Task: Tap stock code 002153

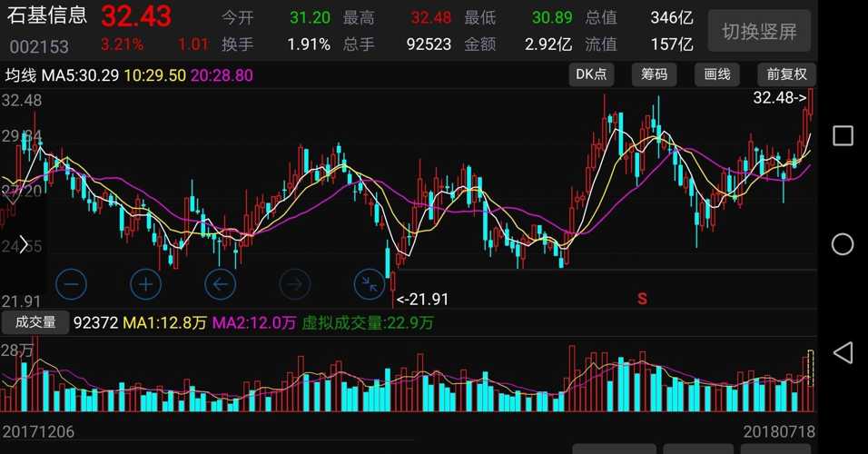Action: pyautogui.click(x=39, y=46)
